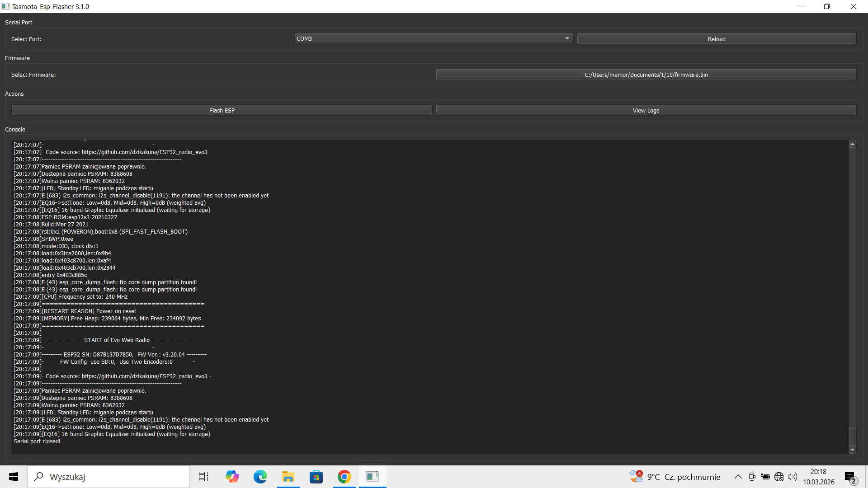Image resolution: width=868 pixels, height=488 pixels.
Task: Switch to Google Chrome on taskbar
Action: click(344, 477)
